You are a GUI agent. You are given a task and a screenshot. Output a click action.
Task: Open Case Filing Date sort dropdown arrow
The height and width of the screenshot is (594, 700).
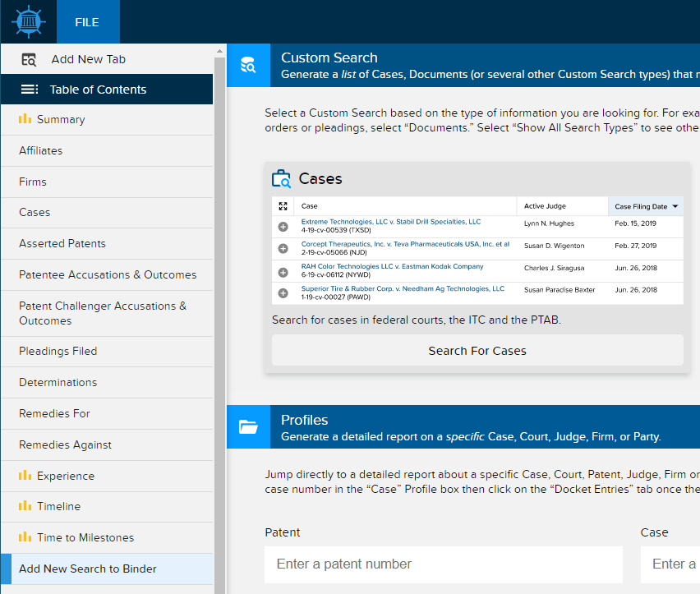tap(675, 206)
